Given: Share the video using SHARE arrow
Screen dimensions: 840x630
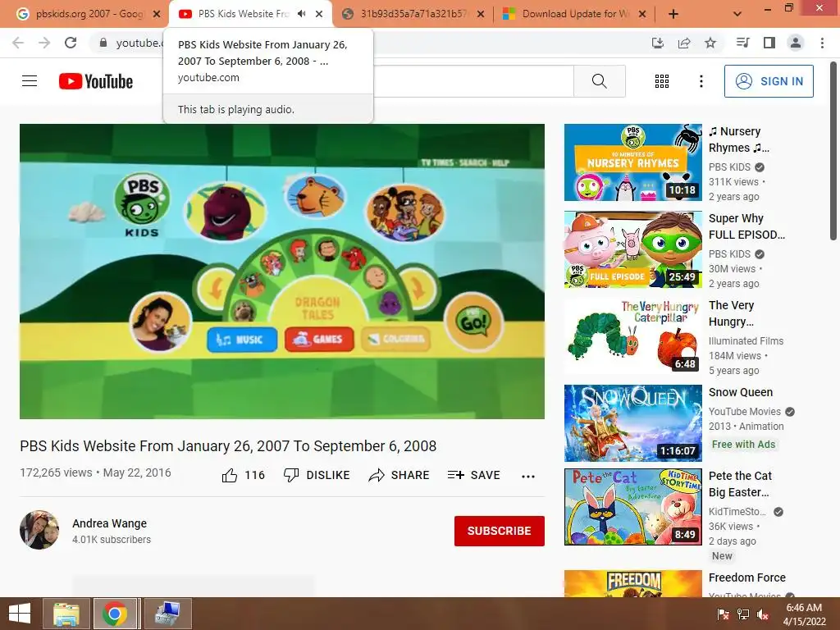Looking at the screenshot, I should pyautogui.click(x=399, y=475).
